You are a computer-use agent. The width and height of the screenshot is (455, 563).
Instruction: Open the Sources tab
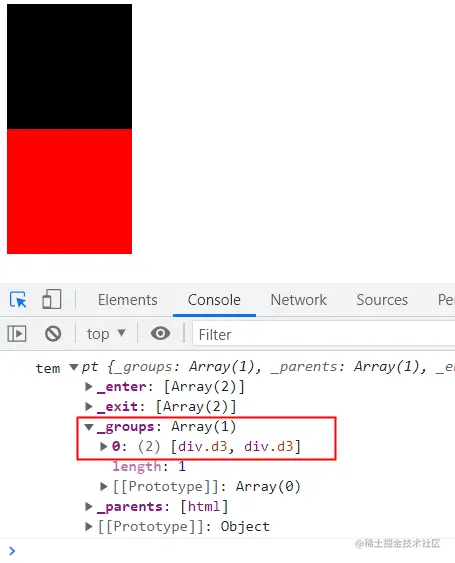click(x=382, y=300)
